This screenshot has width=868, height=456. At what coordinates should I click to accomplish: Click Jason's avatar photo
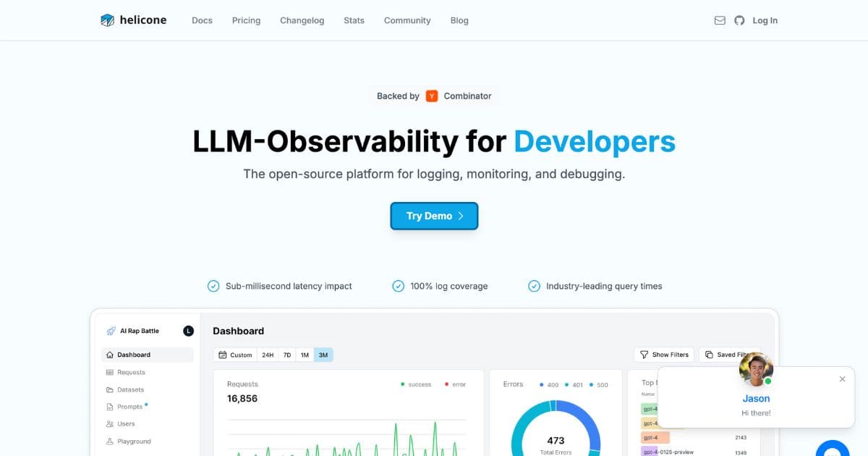pos(756,369)
